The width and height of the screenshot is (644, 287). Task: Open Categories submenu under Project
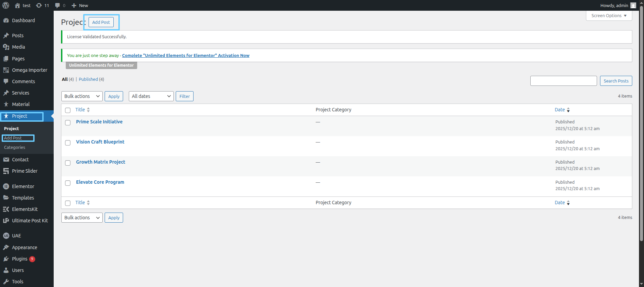pyautogui.click(x=14, y=148)
